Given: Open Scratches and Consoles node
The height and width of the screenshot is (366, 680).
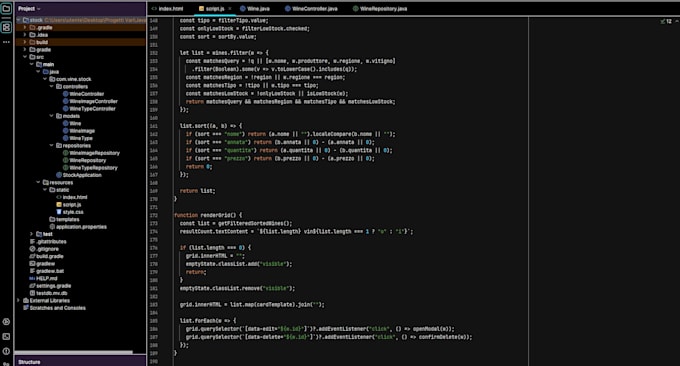Looking at the screenshot, I should click(54, 307).
